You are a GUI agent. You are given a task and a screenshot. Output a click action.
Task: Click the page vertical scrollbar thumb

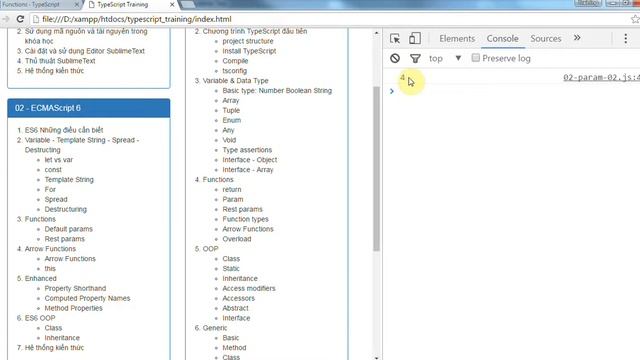click(x=376, y=169)
